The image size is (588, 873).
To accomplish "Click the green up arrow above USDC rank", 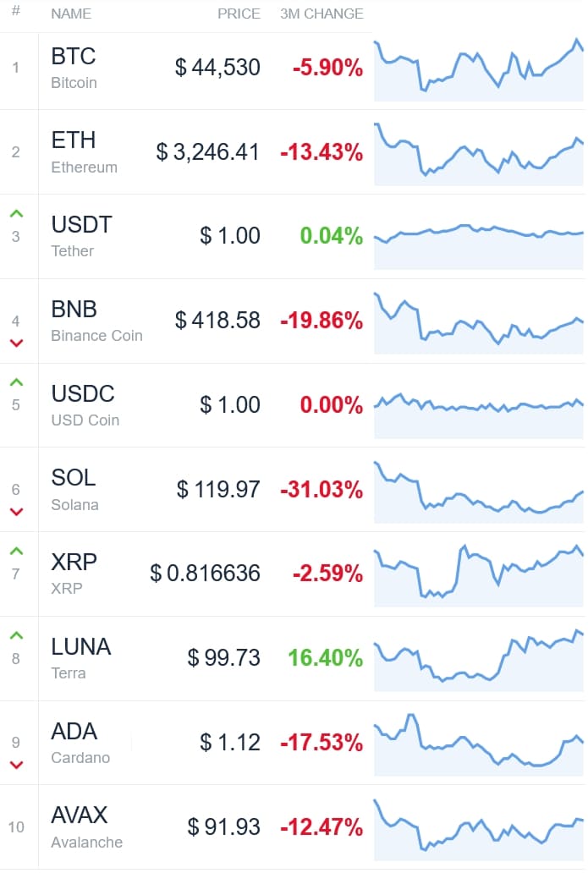I will [17, 382].
